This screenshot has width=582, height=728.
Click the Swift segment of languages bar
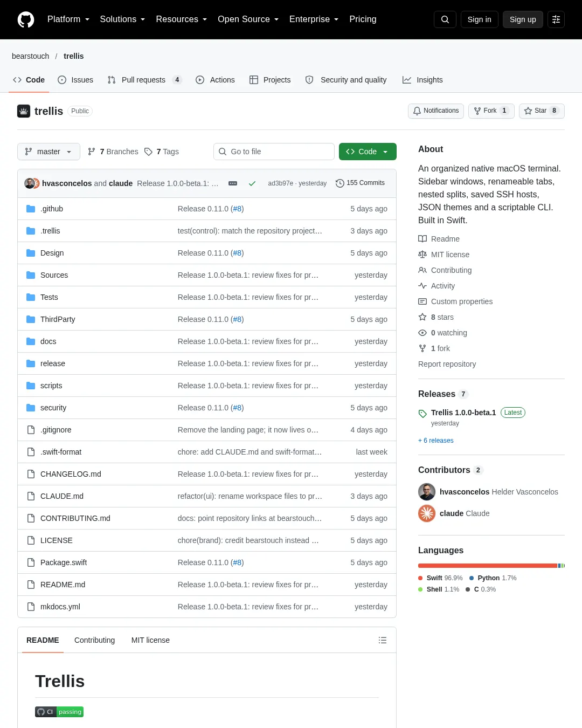[488, 566]
